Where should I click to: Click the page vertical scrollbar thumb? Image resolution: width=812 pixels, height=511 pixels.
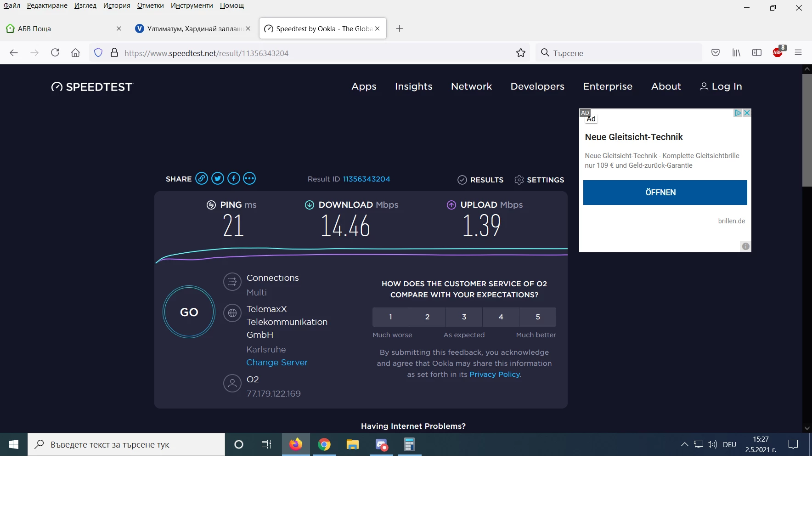point(807,130)
